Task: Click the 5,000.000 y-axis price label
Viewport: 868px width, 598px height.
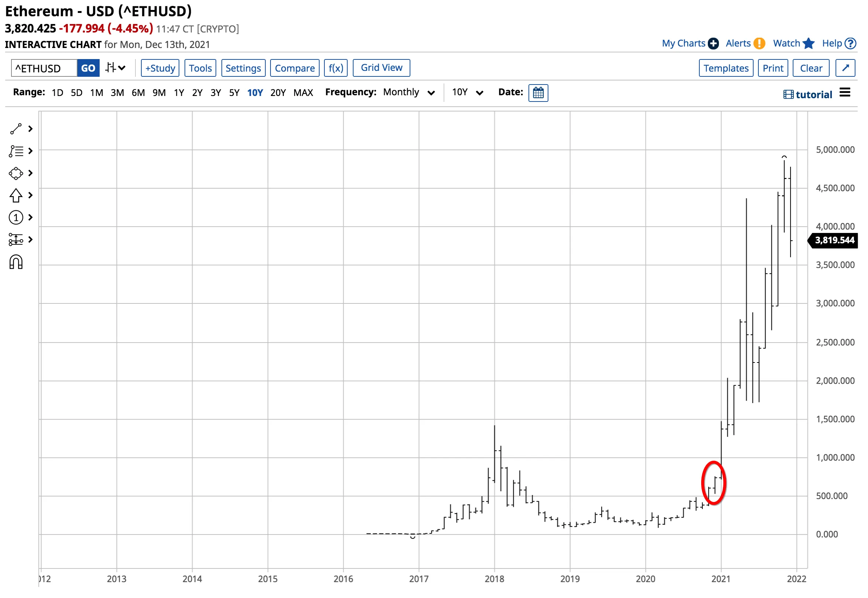Action: point(836,150)
